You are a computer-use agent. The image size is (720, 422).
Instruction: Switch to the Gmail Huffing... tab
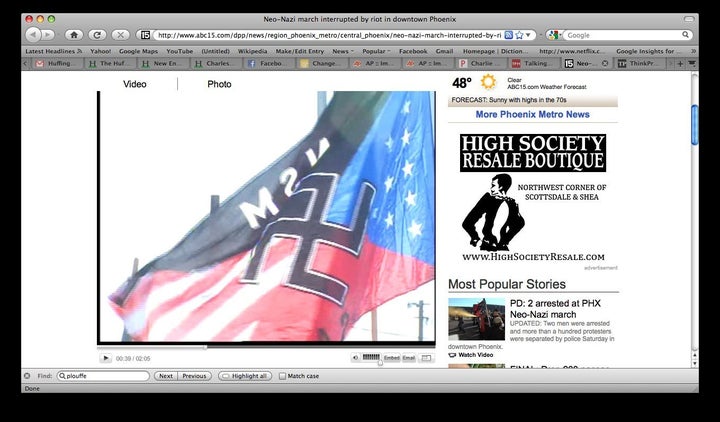coord(56,64)
